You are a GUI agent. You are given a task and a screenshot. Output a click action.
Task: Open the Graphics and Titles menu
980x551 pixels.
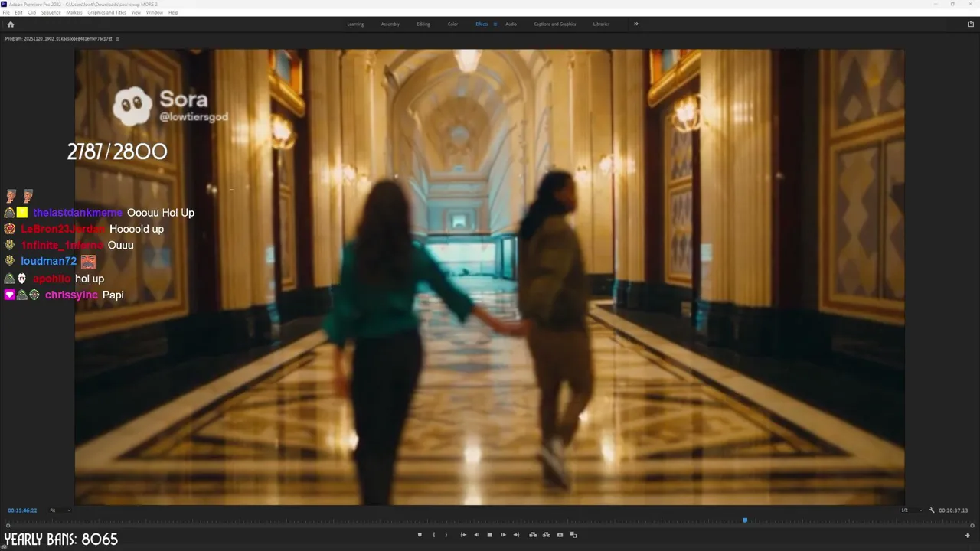pyautogui.click(x=106, y=12)
